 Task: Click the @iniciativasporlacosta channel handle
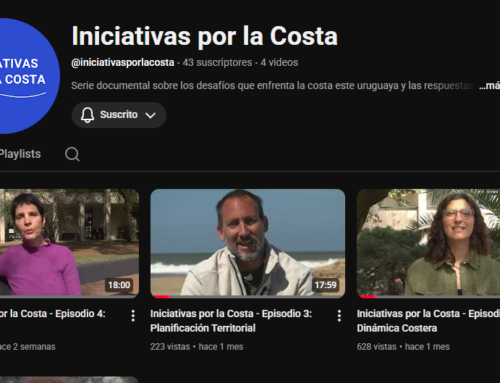tap(123, 63)
